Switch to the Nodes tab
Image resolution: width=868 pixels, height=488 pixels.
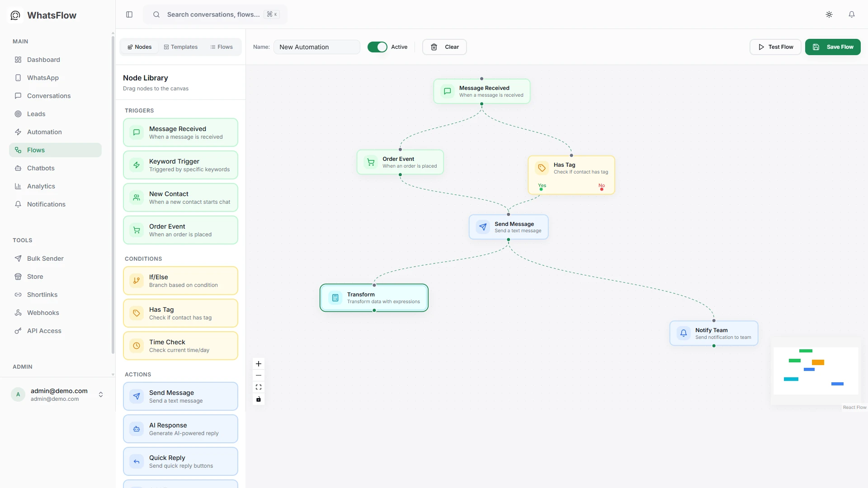tap(139, 47)
